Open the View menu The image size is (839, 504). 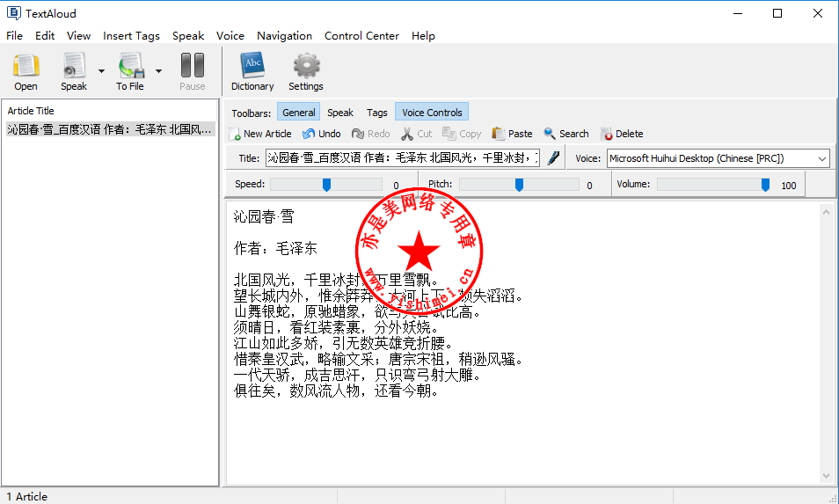(78, 36)
